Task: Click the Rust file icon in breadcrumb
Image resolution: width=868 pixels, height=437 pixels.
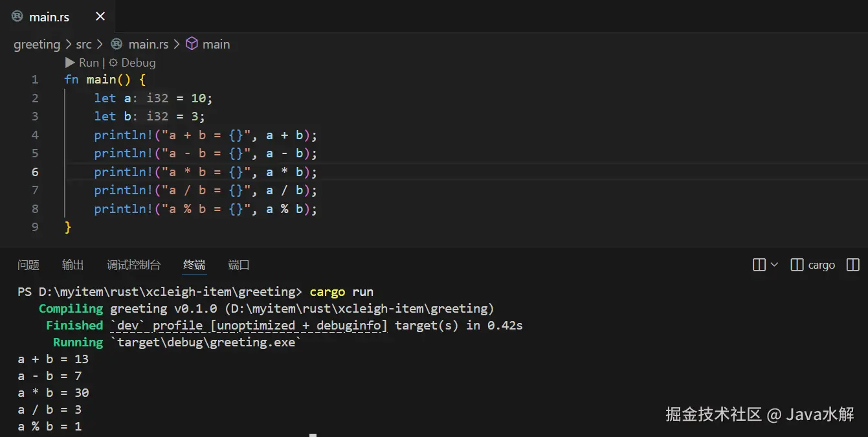Action: click(117, 44)
